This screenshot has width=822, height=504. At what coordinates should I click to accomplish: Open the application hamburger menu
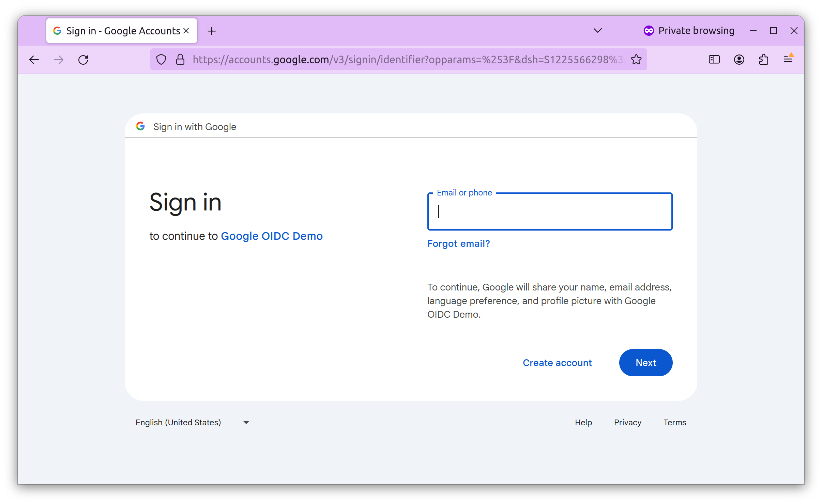click(788, 59)
